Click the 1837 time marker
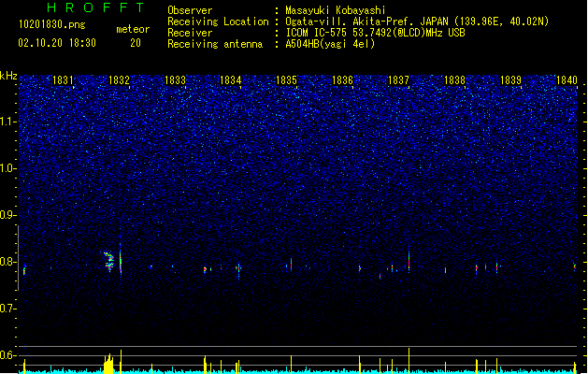This screenshot has width=588, height=374. click(x=398, y=80)
